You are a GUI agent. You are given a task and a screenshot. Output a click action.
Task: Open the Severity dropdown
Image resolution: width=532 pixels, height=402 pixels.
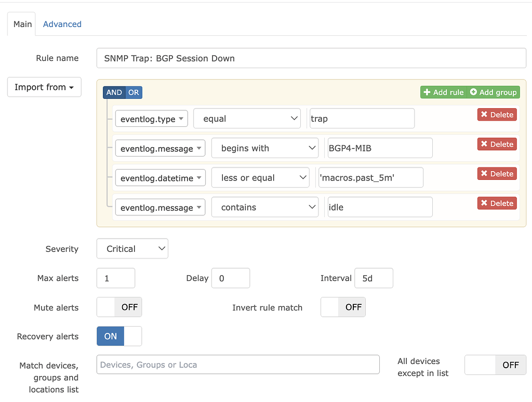pos(132,249)
